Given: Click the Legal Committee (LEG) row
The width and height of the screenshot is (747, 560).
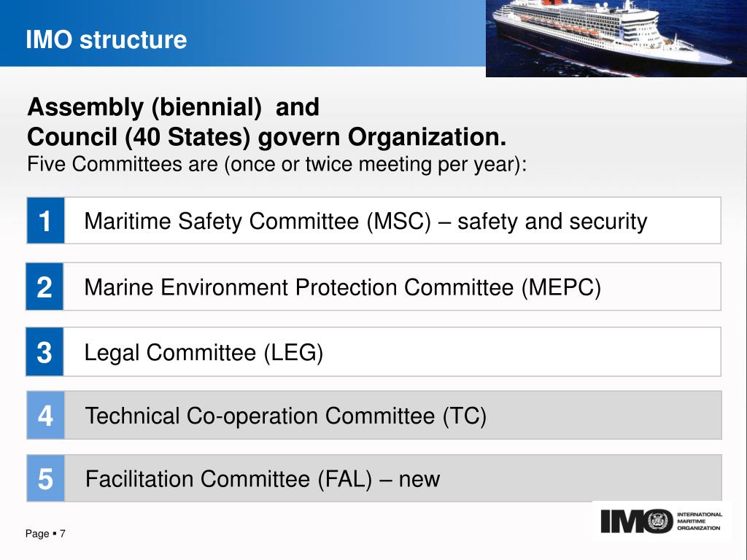Looking at the screenshot, I should pos(374,352).
